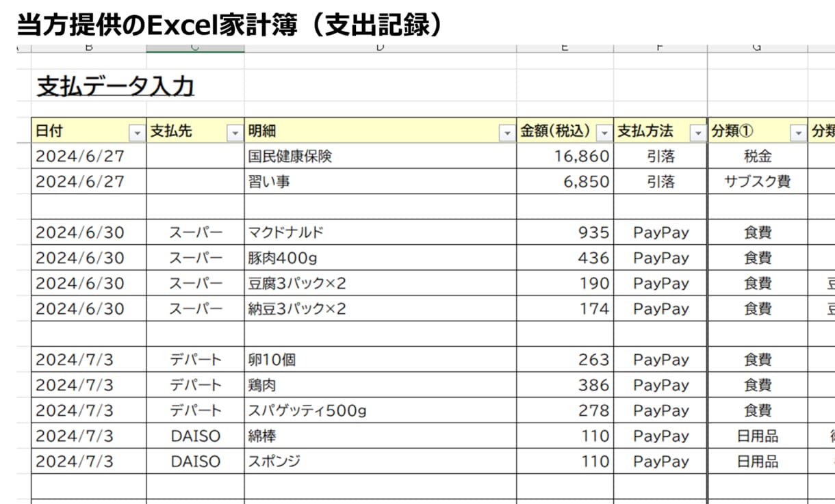
Task: Select the 分類① header cell
Action: pos(758,131)
